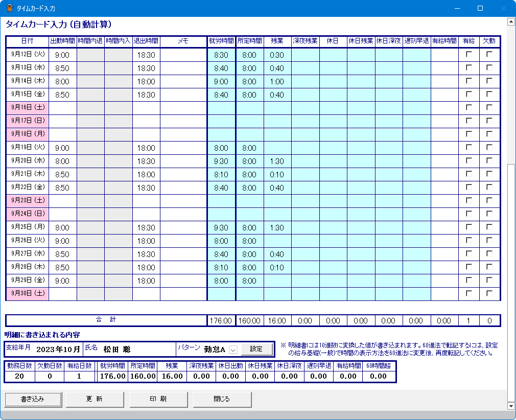Click the 更新 button

pyautogui.click(x=95, y=399)
